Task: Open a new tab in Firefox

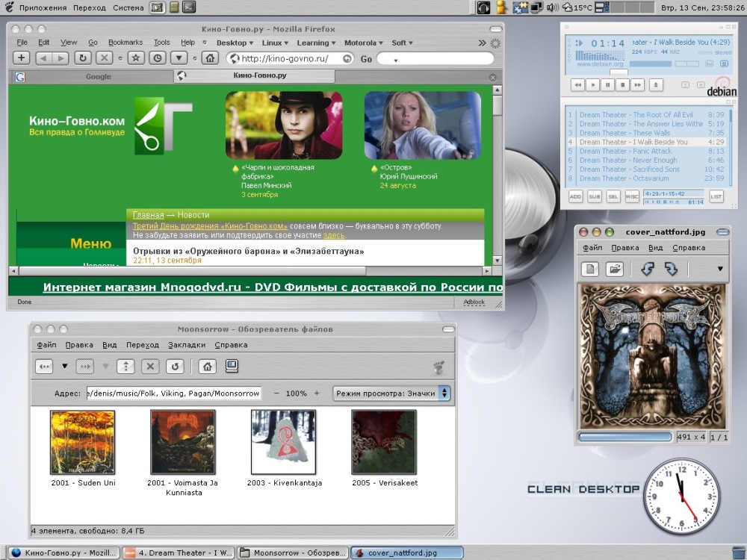Action: point(21,58)
